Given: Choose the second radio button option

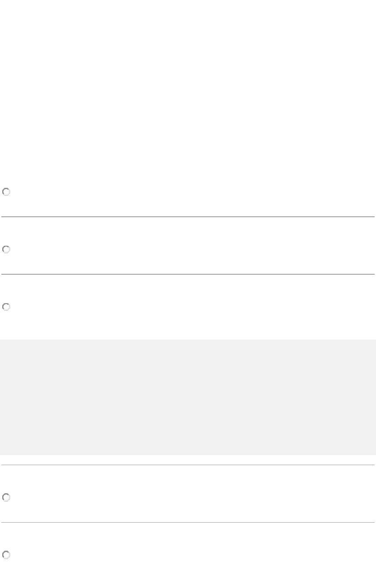Looking at the screenshot, I should (6, 250).
